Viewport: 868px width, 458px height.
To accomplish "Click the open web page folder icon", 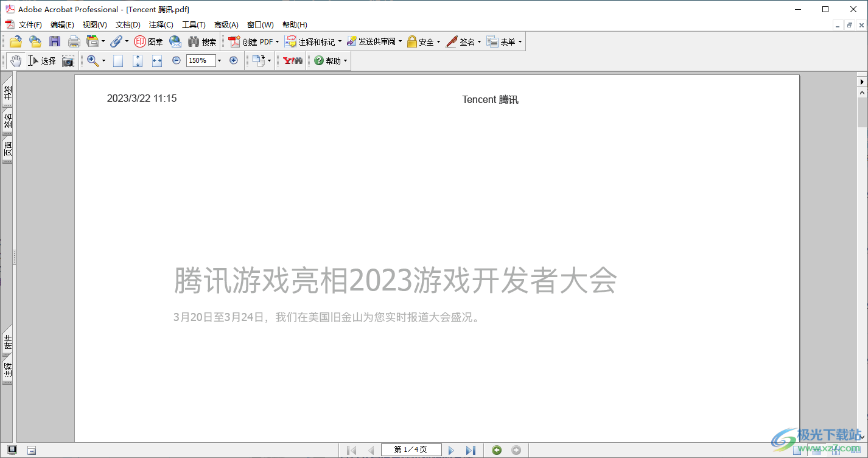I will click(x=35, y=41).
